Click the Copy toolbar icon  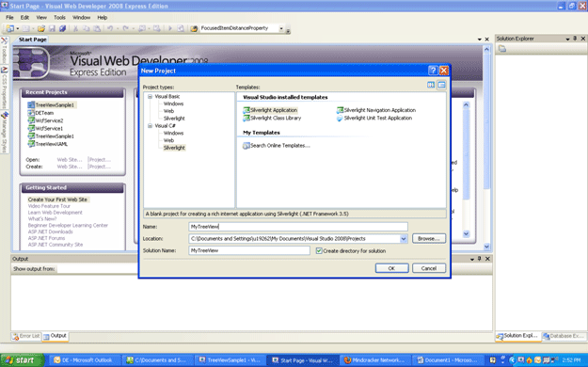[86, 28]
